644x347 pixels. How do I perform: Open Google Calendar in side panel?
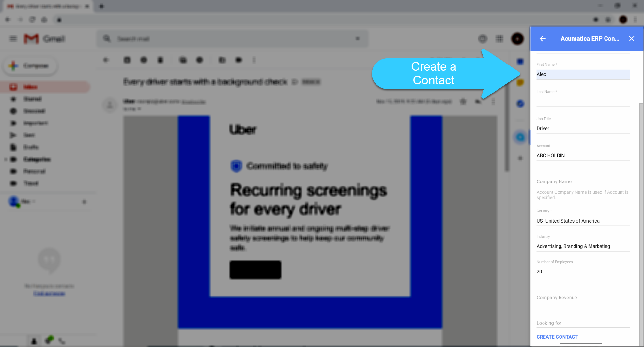pyautogui.click(x=520, y=62)
